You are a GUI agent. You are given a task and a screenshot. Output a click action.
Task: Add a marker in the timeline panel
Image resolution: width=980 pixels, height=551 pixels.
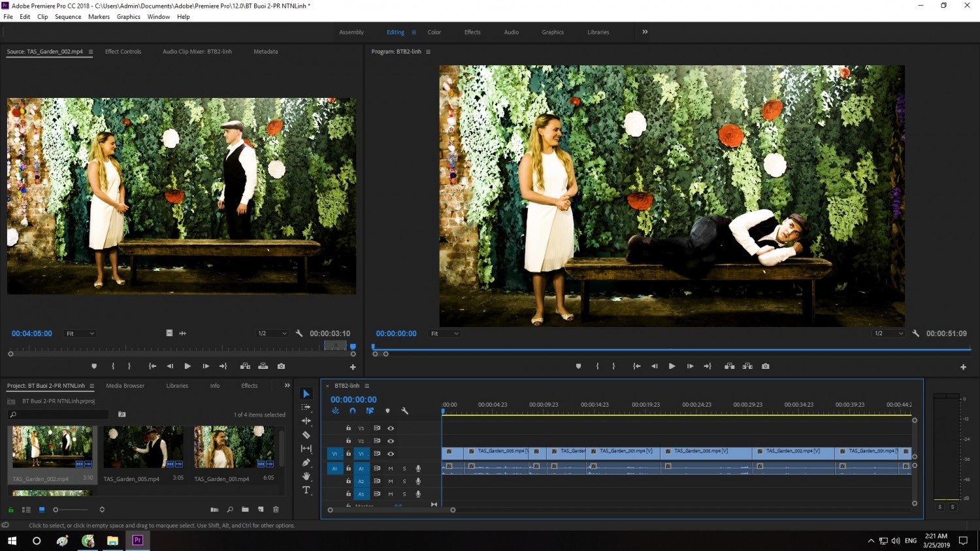(x=387, y=411)
